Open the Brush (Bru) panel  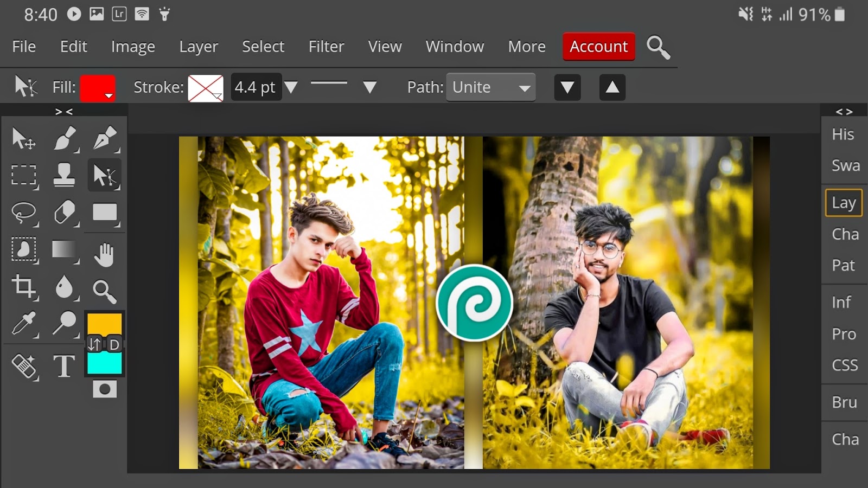point(844,402)
